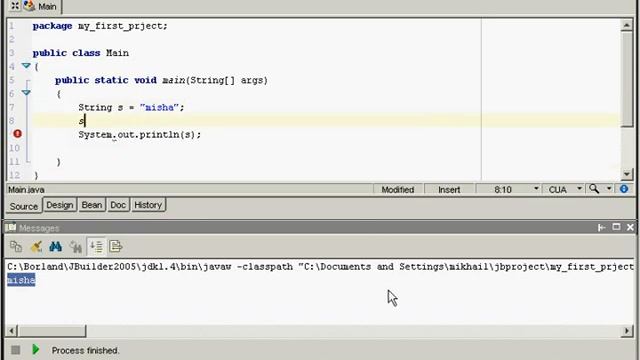
Task: Open the CUA keymap dropdown
Action: pos(579,189)
